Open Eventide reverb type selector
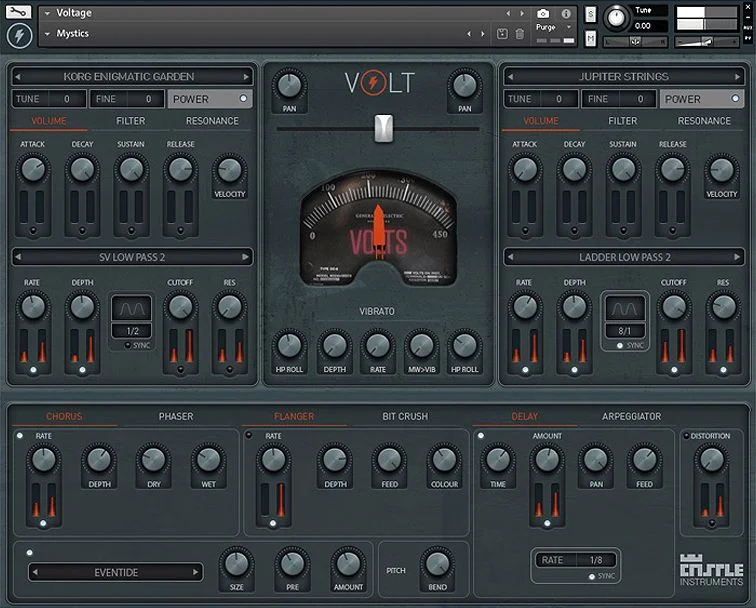This screenshot has width=756, height=608. pos(116,572)
